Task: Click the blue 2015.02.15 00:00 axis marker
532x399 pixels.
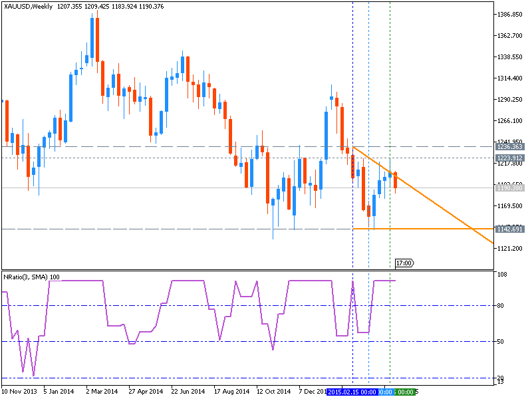Action: tap(354, 391)
